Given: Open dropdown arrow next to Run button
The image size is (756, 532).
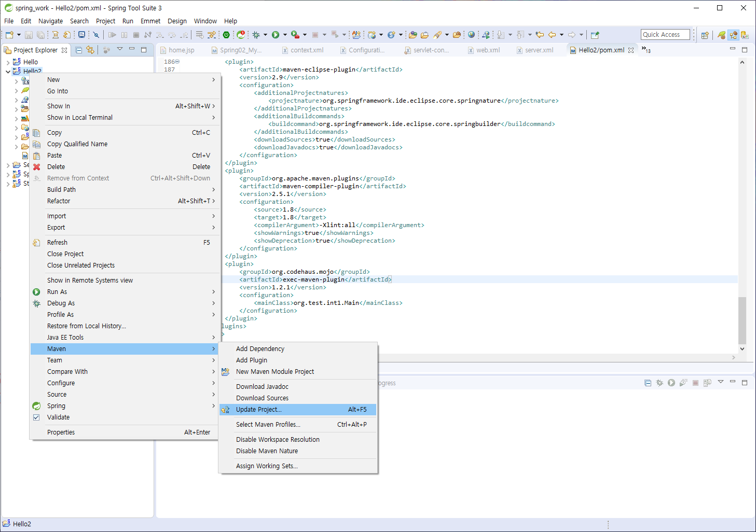Looking at the screenshot, I should [x=285, y=35].
